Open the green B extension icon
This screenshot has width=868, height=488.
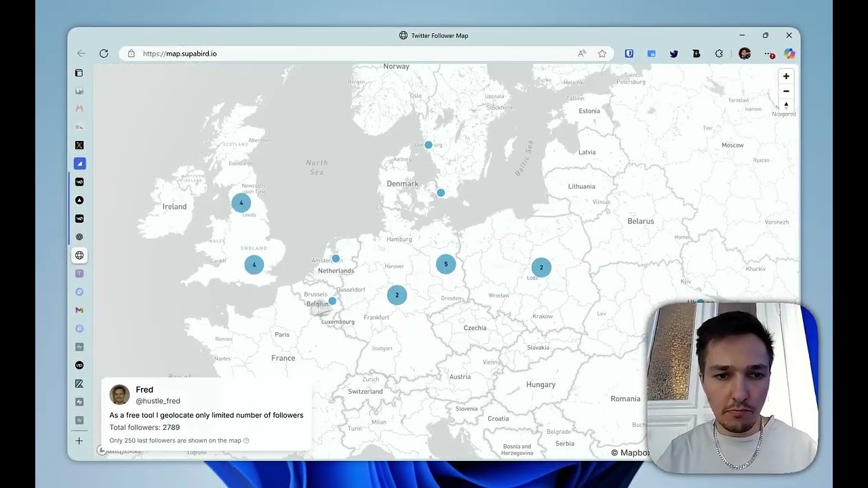[x=696, y=53]
